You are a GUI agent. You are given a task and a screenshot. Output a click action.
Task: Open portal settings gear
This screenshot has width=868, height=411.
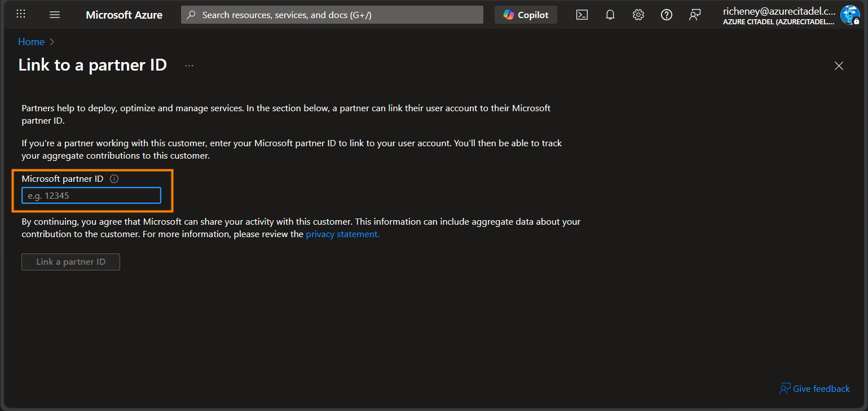pyautogui.click(x=638, y=15)
